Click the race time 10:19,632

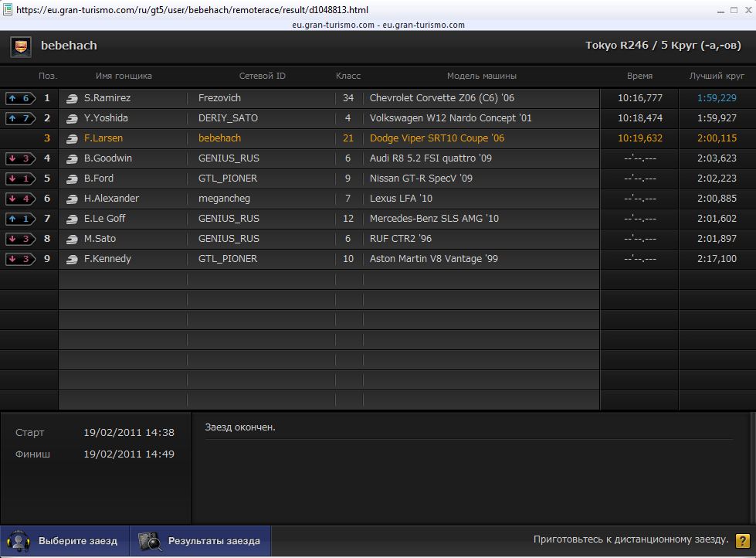640,138
